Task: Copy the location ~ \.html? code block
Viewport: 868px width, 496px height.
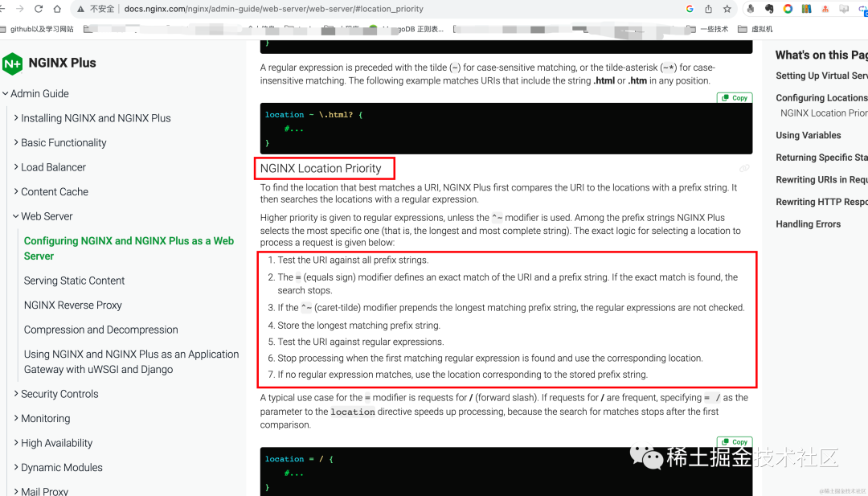Action: pos(735,98)
